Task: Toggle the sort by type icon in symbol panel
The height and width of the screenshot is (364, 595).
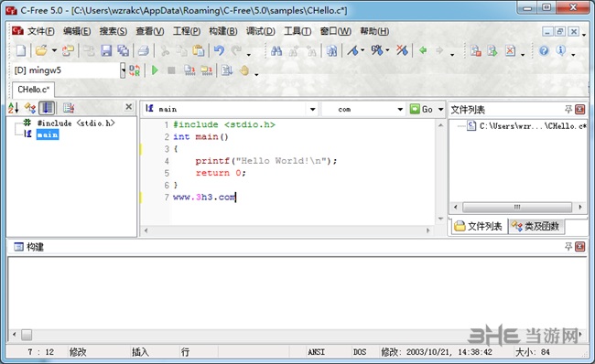Action: pos(30,108)
